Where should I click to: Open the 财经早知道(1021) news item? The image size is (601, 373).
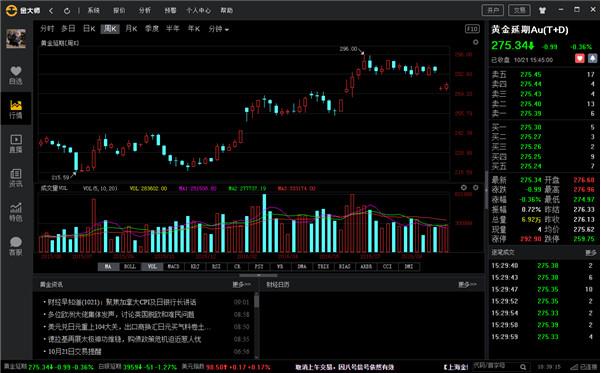coord(122,302)
